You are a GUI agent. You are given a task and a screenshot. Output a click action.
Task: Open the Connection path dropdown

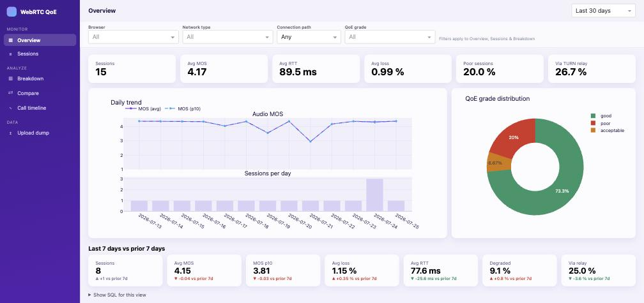click(309, 37)
